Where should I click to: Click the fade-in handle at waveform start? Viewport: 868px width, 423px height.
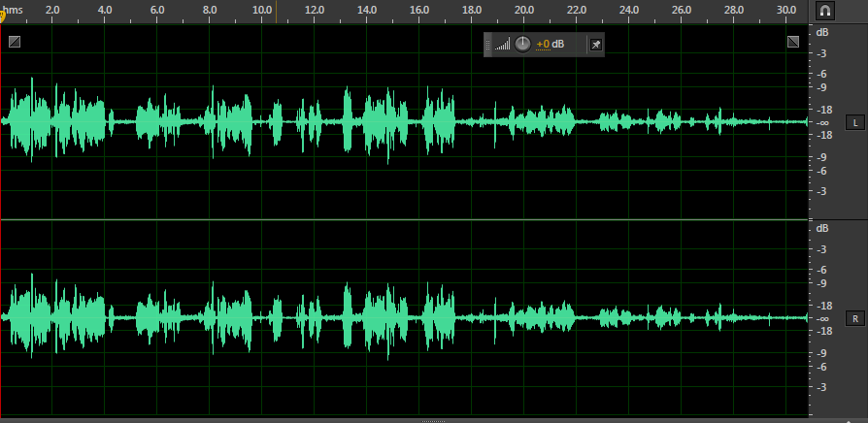point(15,42)
